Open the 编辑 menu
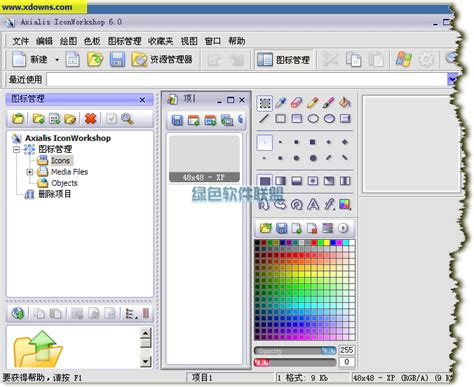474x387 pixels. 44,41
